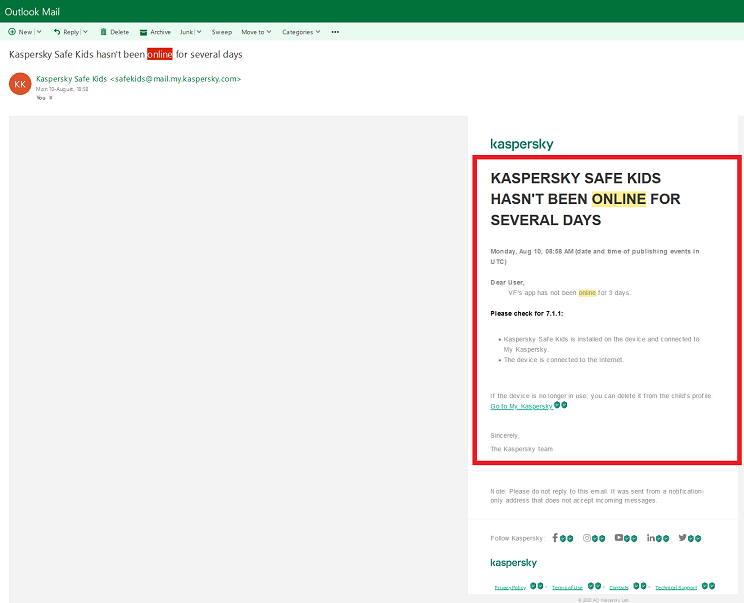Open the Contacts footer link
Viewport: 744px width, 603px height.
(x=619, y=587)
